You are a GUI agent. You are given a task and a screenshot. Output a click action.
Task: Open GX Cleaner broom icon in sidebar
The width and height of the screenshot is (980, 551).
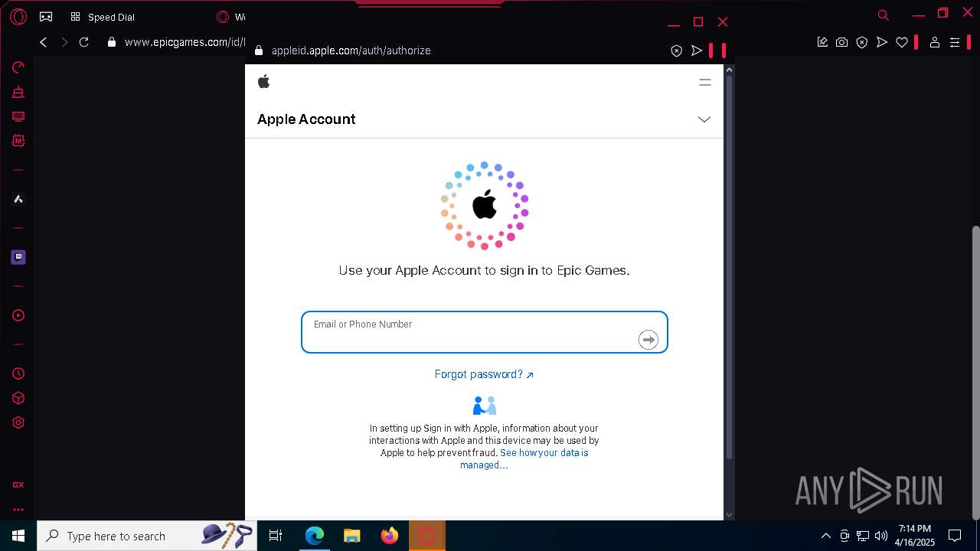click(18, 92)
